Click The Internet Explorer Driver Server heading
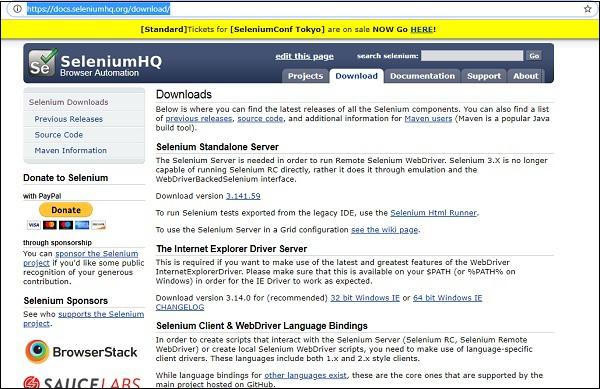600x389 pixels. coord(232,249)
